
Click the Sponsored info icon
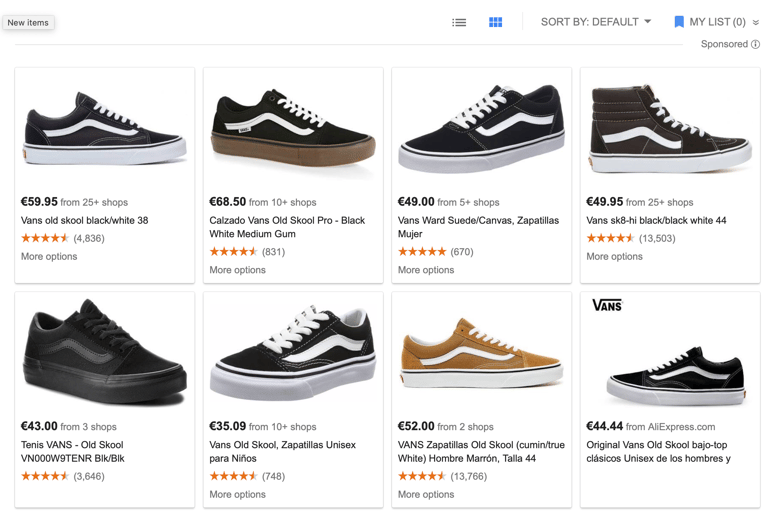click(755, 44)
